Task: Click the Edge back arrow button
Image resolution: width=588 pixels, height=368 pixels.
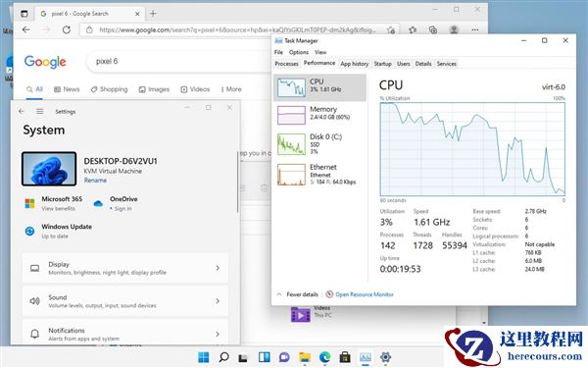Action: click(25, 29)
